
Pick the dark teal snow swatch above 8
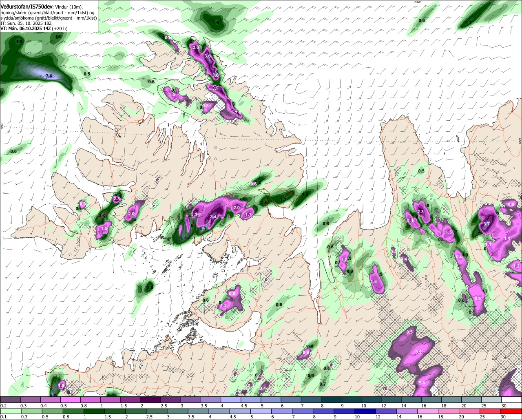(x=332, y=400)
